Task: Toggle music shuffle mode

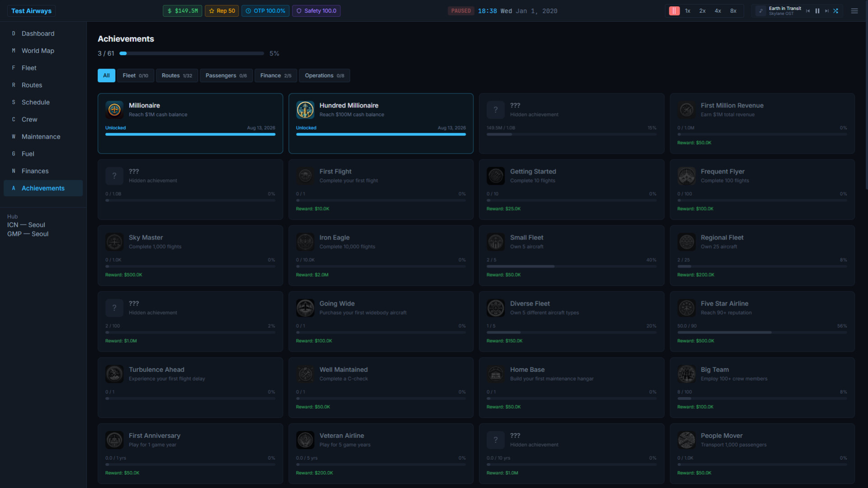Action: pos(835,11)
